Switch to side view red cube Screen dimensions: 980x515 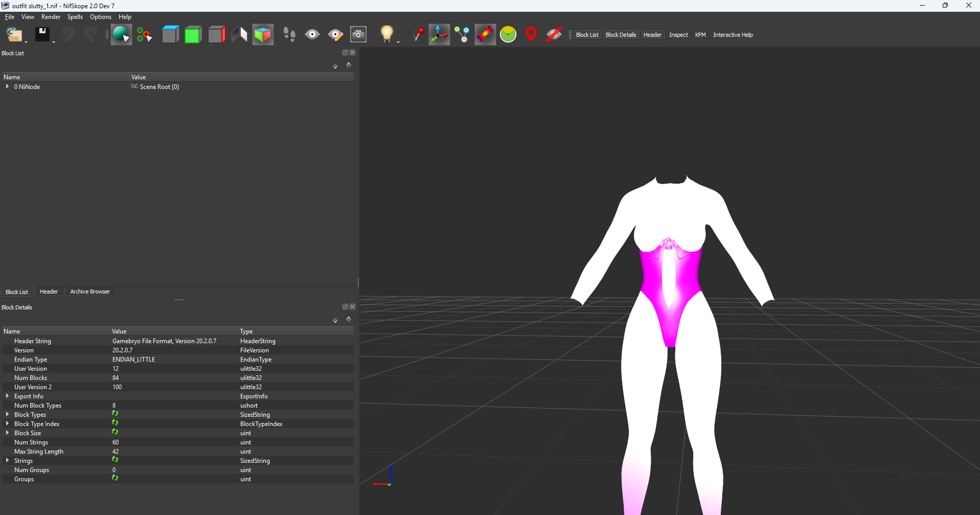(x=216, y=35)
